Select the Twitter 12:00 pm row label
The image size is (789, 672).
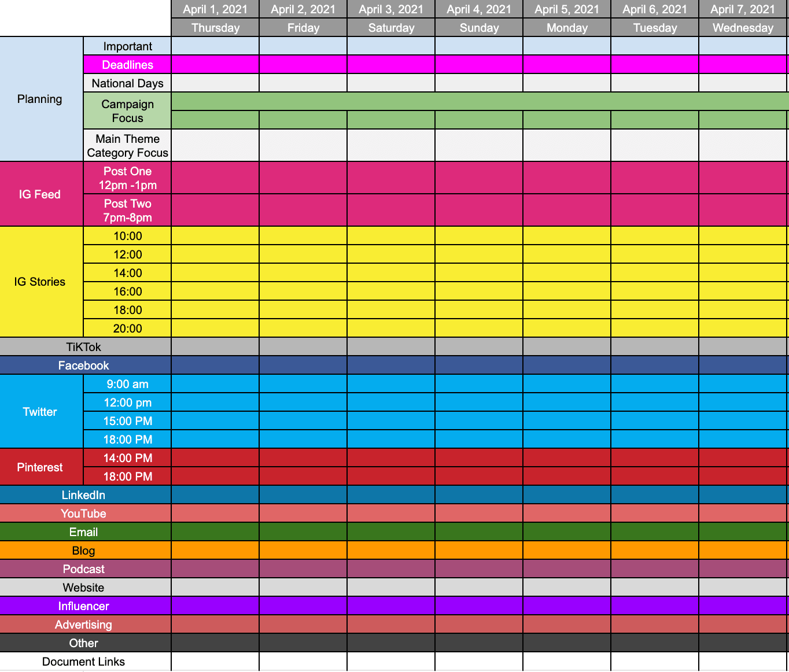(x=127, y=402)
